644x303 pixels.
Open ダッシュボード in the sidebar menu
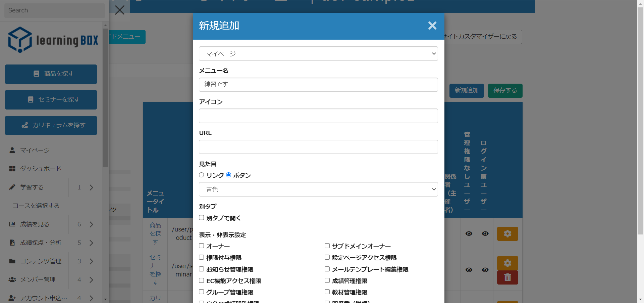coord(40,169)
